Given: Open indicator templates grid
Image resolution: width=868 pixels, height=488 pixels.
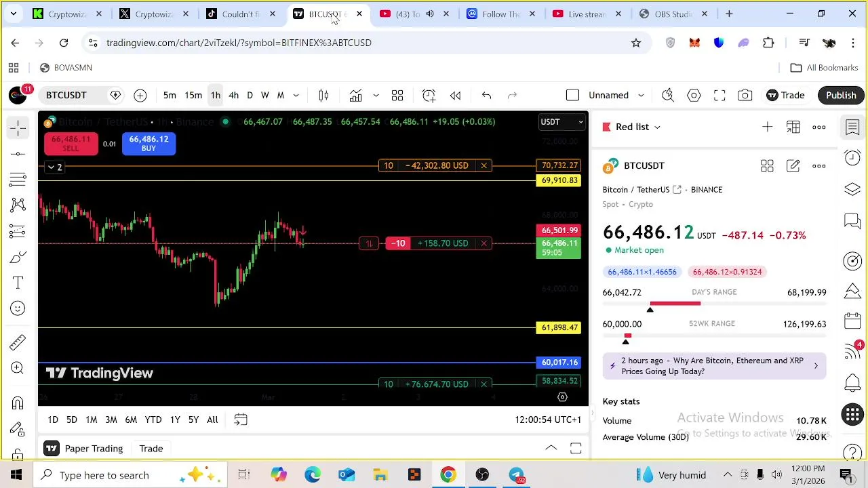Looking at the screenshot, I should tap(397, 96).
